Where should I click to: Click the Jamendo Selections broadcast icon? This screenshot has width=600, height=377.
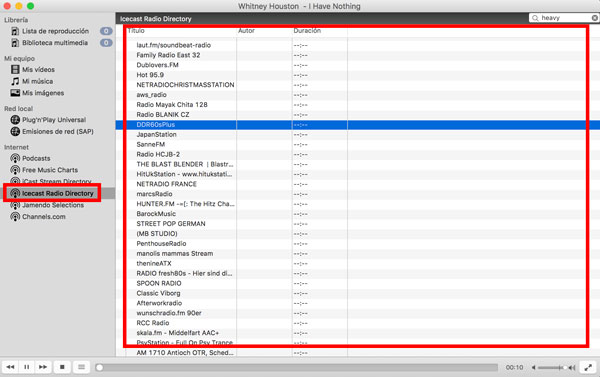[15, 205]
